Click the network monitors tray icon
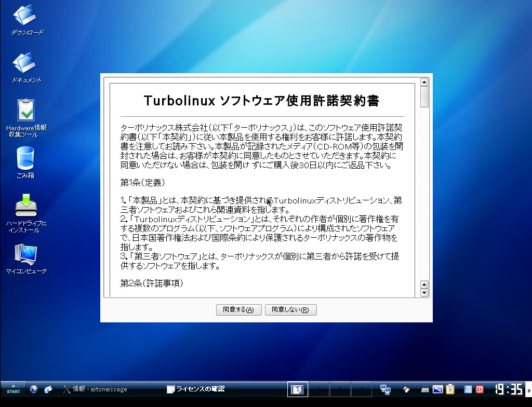 pos(385,389)
